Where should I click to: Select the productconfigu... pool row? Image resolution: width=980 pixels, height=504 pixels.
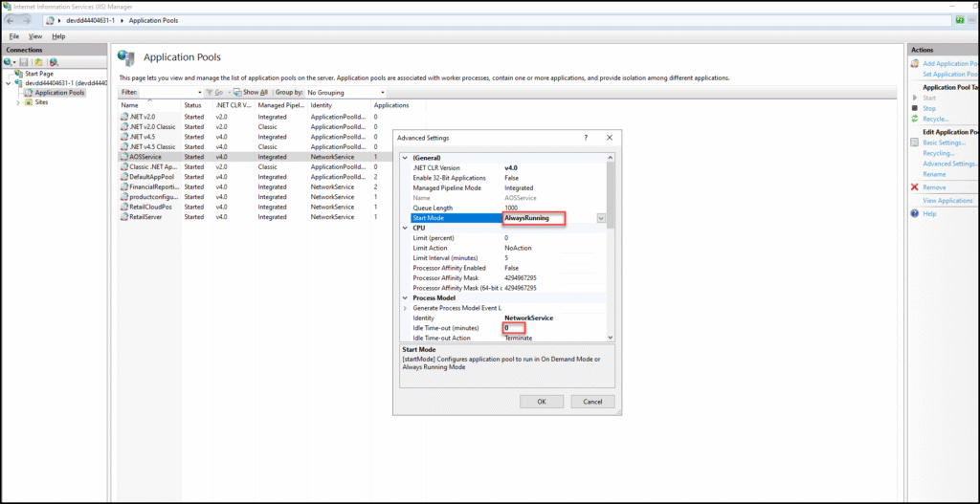tap(273, 197)
